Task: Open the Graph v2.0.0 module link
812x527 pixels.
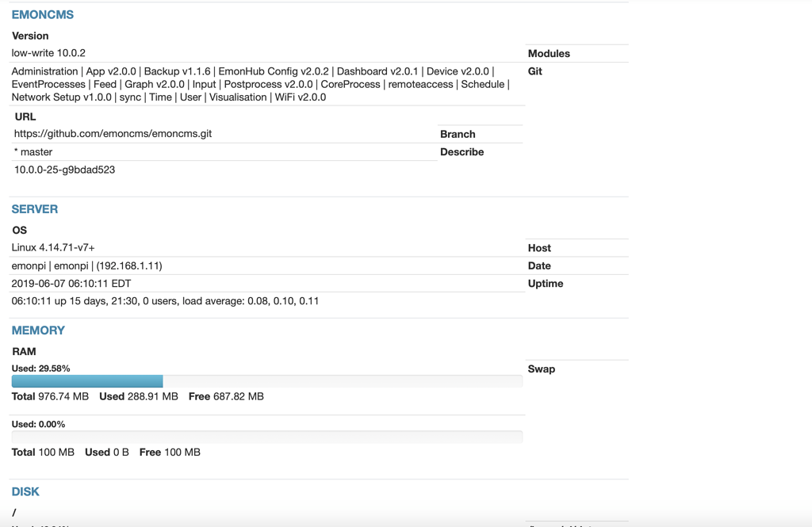Action: [x=146, y=84]
